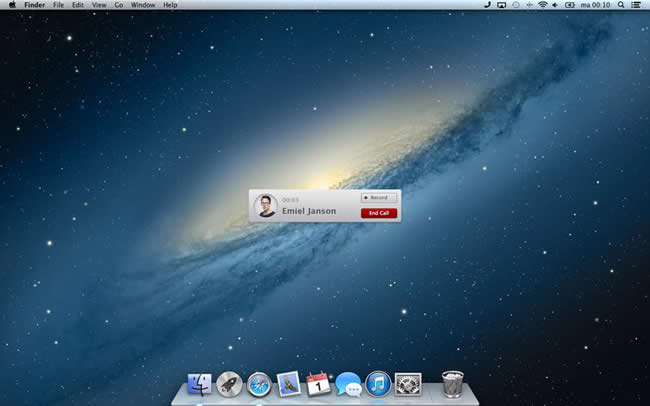
Task: Click the clock reading ma 00:10
Action: 595,5
